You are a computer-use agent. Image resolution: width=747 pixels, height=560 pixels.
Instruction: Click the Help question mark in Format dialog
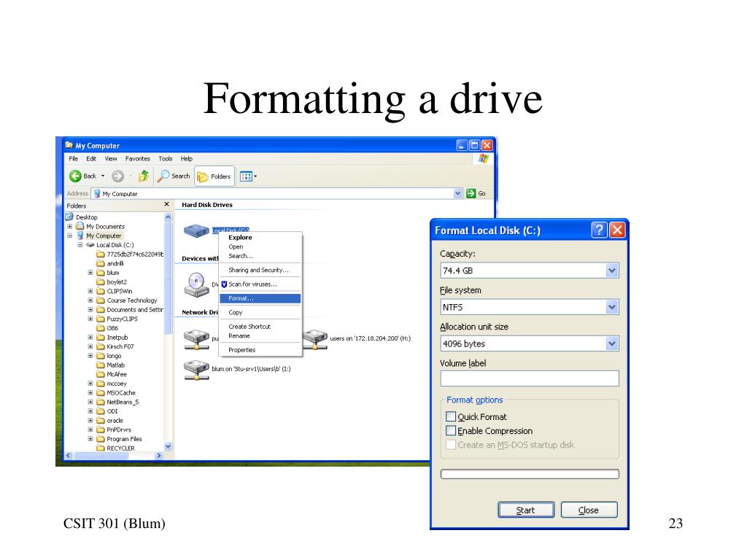tap(600, 230)
